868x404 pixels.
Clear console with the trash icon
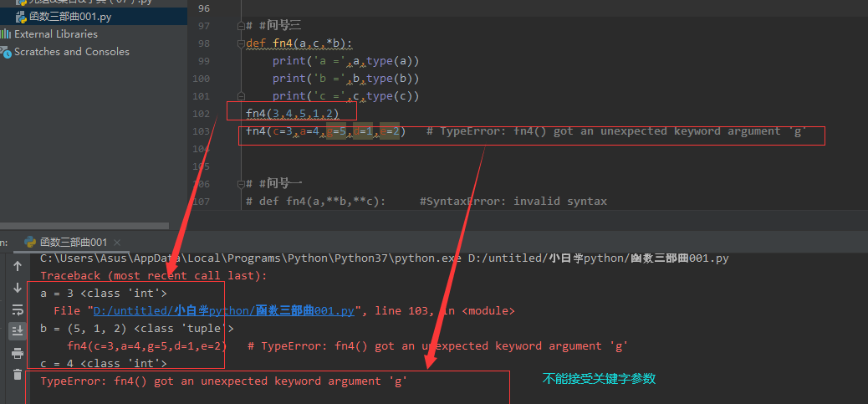pos(18,374)
